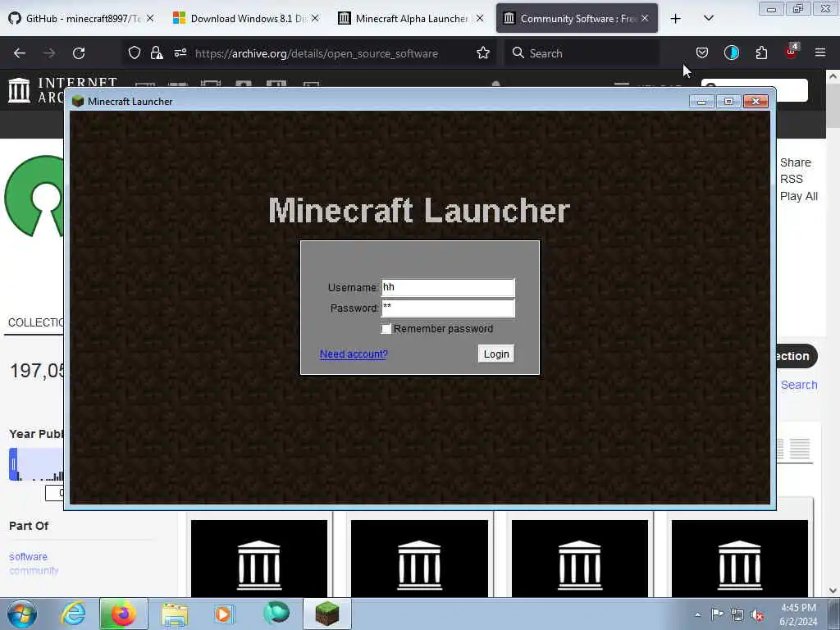Click the RSS link
The image size is (840, 630).
(x=792, y=179)
